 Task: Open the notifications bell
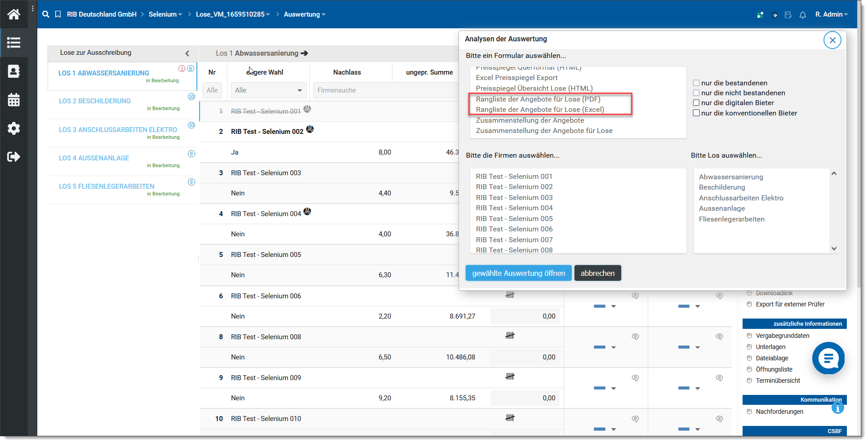(x=803, y=15)
